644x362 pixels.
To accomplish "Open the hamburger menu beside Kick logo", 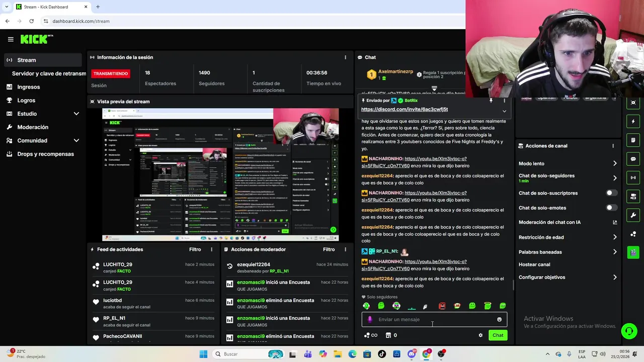I will coord(11,39).
